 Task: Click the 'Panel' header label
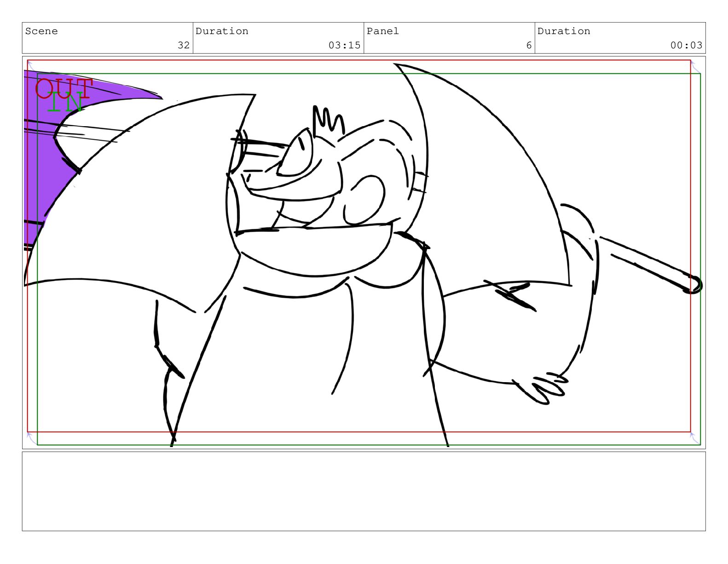pos(383,31)
